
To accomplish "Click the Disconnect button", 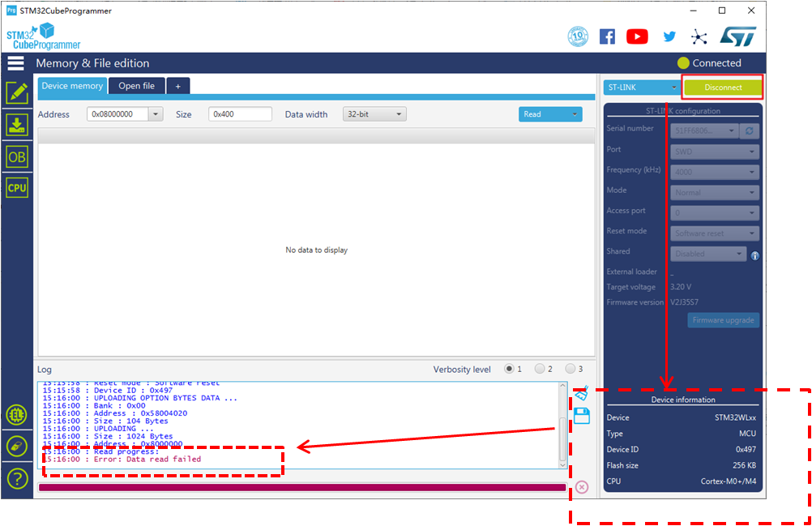I will click(723, 88).
